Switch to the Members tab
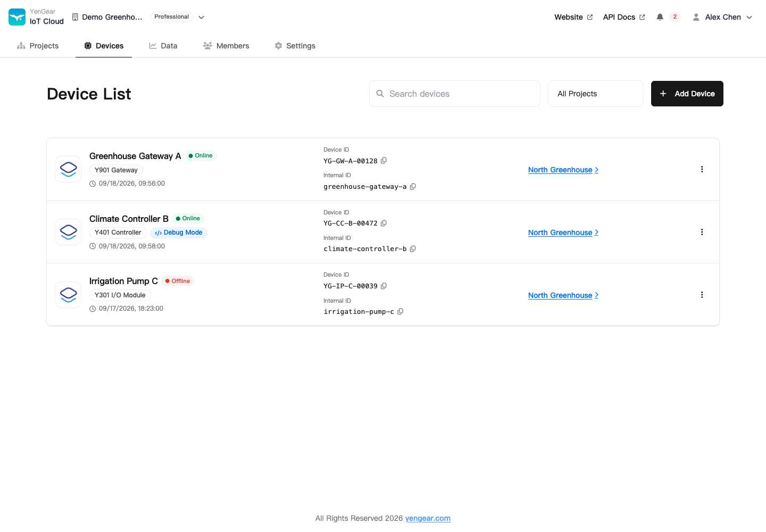The height and width of the screenshot is (532, 766). click(x=226, y=46)
